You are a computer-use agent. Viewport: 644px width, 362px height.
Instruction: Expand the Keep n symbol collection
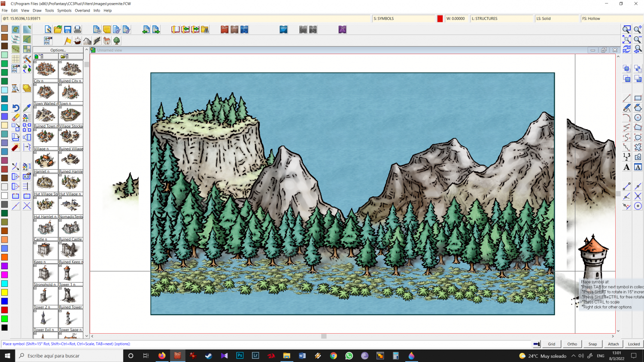pos(35,243)
